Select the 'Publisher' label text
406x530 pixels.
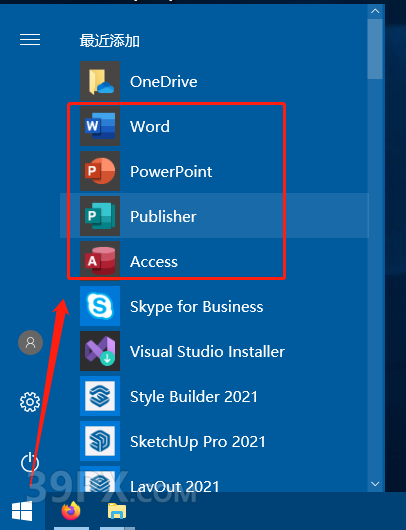(163, 216)
